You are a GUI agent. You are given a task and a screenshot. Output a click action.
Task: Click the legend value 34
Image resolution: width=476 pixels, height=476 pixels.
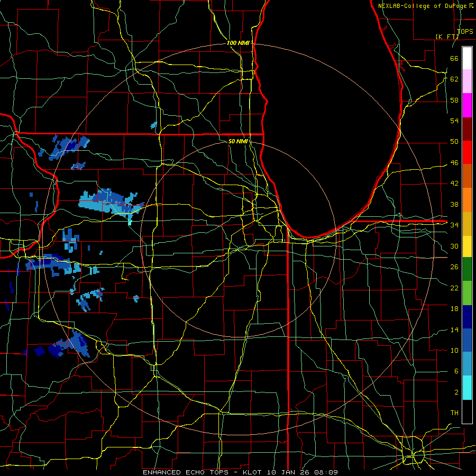(454, 225)
